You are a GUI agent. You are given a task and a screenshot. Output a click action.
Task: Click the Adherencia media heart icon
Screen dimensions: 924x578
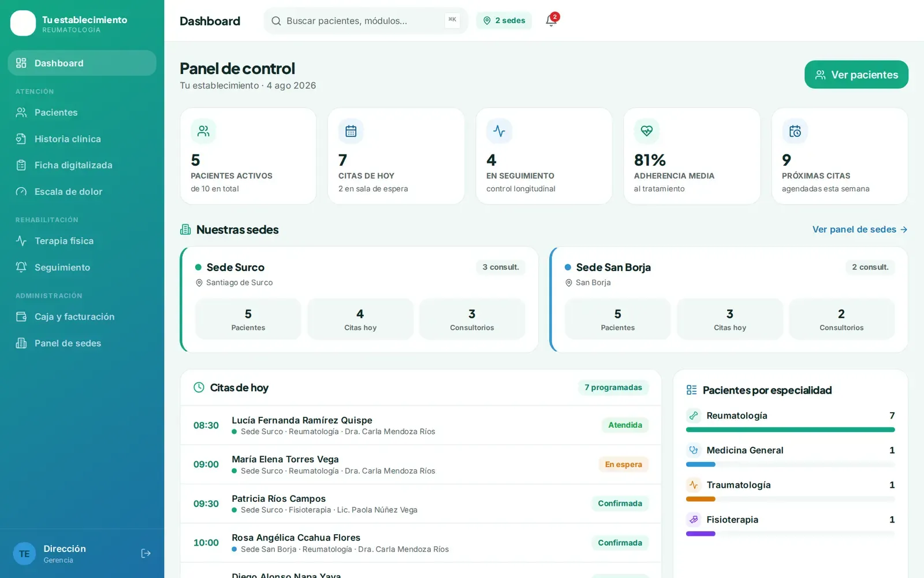647,131
